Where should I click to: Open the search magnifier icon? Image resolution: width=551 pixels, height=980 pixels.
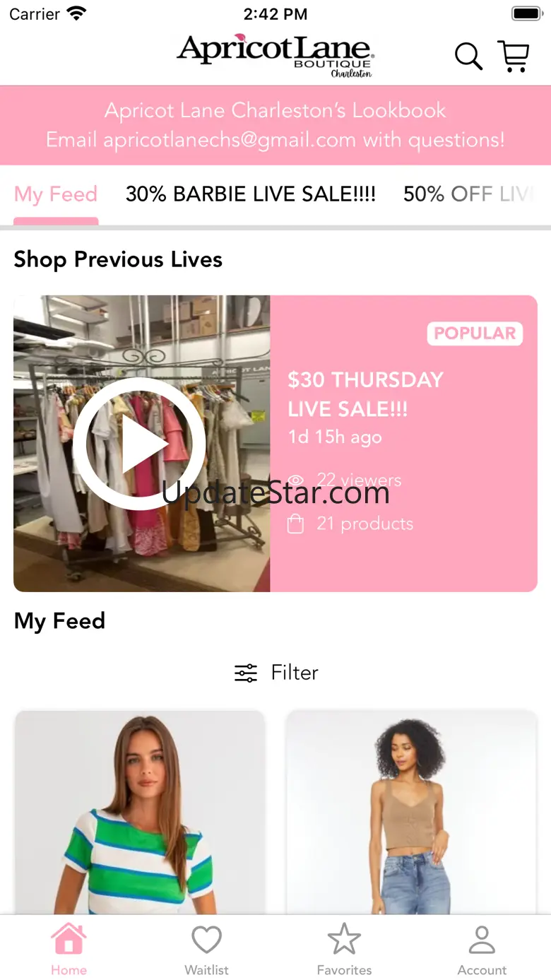click(468, 56)
